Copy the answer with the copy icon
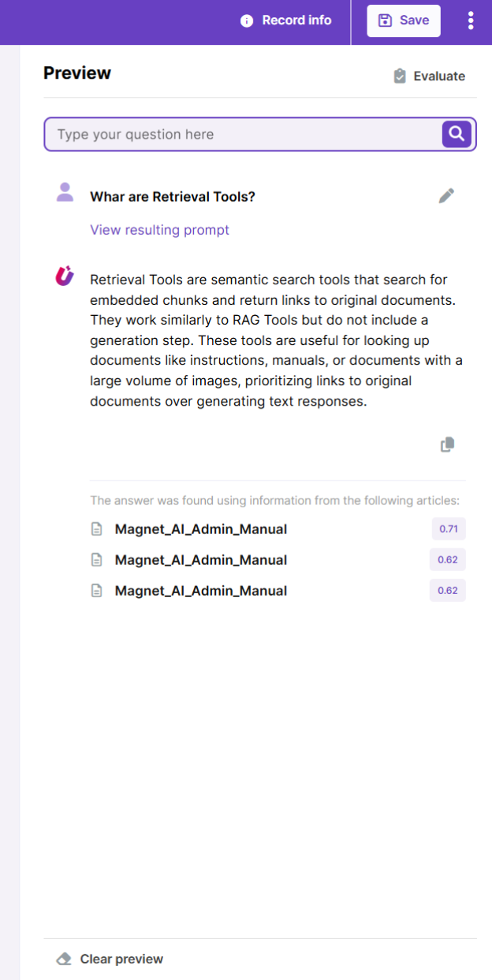The image size is (492, 980). tap(447, 445)
